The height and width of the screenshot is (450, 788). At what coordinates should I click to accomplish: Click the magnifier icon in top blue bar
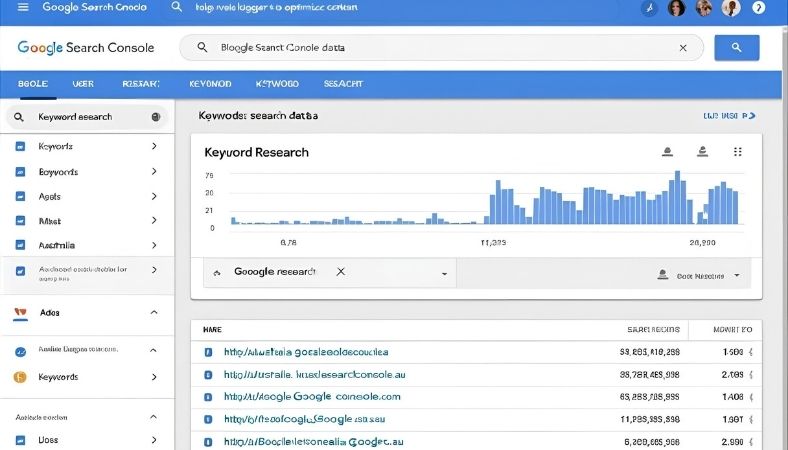[x=176, y=7]
